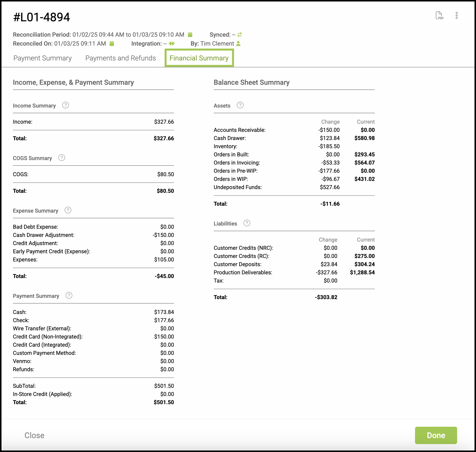Image resolution: width=476 pixels, height=452 pixels.
Task: Click the Cash Drawer current value $580.98
Action: pyautogui.click(x=364, y=138)
